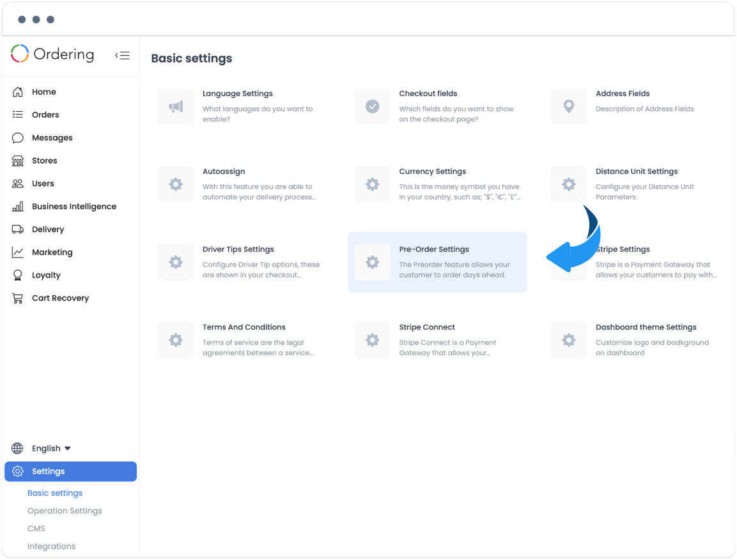Click the Orders list icon

pos(18,114)
